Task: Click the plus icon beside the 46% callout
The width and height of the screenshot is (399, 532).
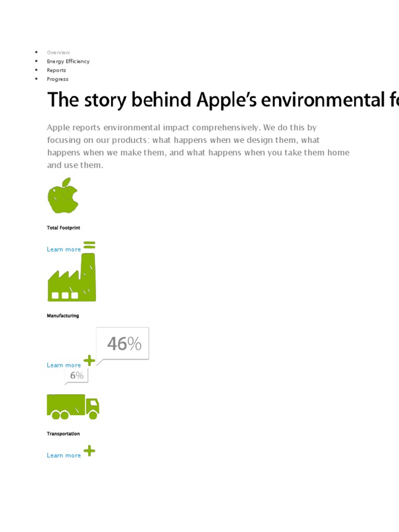Action: [x=89, y=360]
